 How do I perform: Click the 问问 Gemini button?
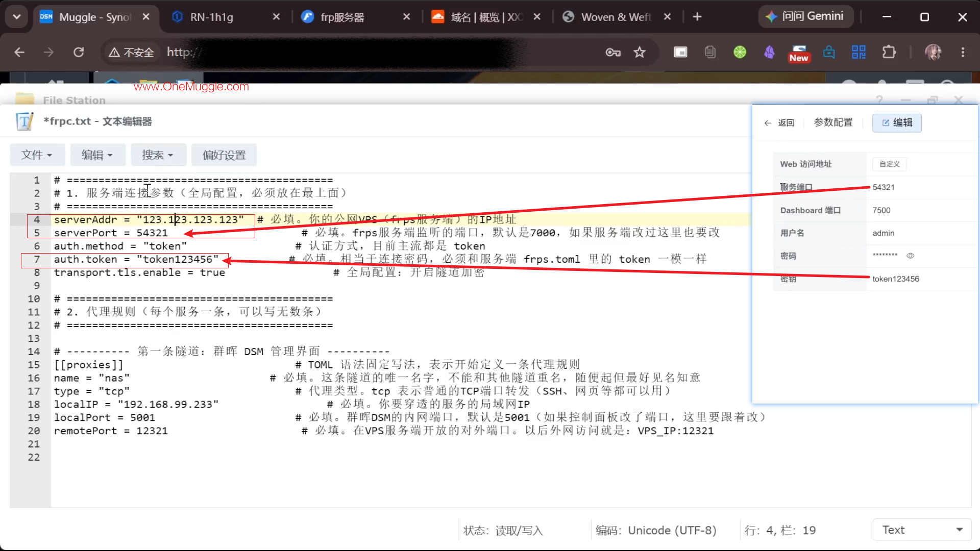point(805,16)
